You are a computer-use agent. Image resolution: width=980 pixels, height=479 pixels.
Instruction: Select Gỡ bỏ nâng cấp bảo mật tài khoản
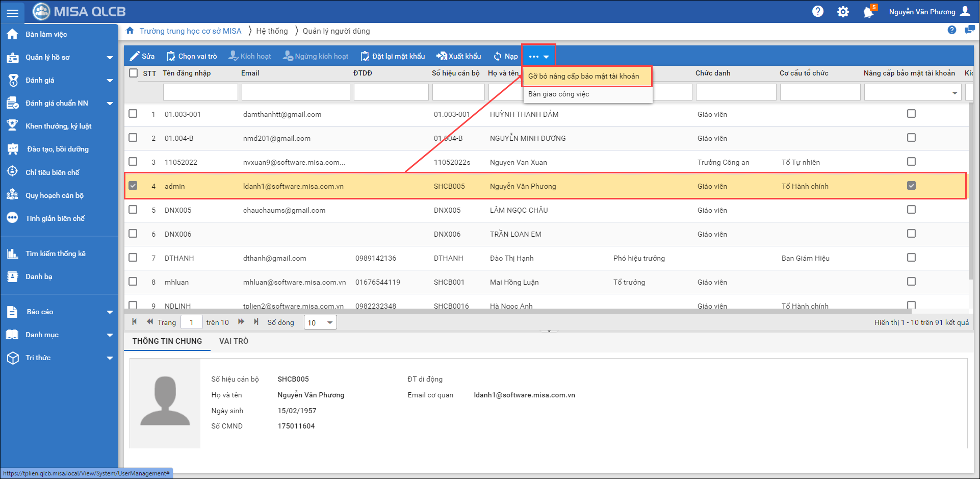coord(583,76)
